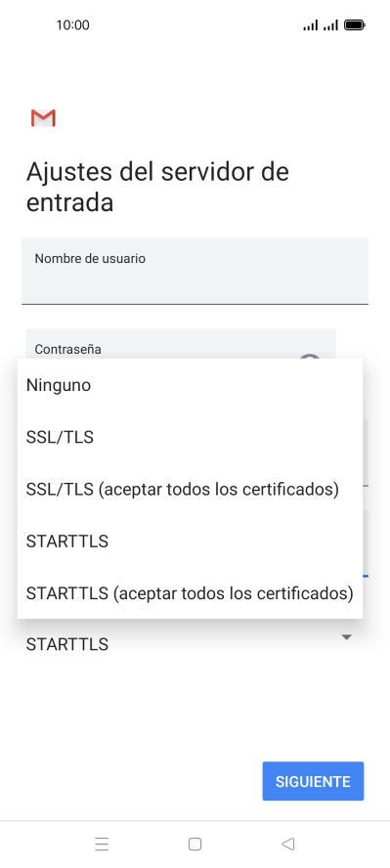
Task: Click the SIGUIENTE button
Action: [313, 781]
